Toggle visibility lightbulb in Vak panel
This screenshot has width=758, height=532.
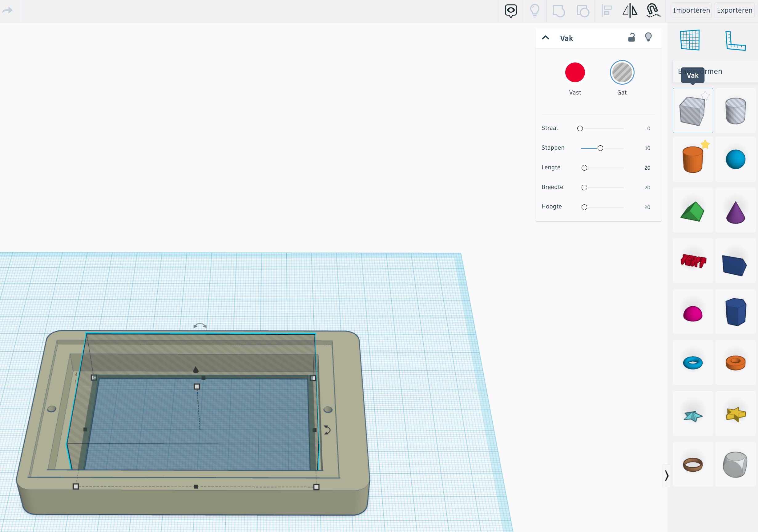click(x=648, y=37)
